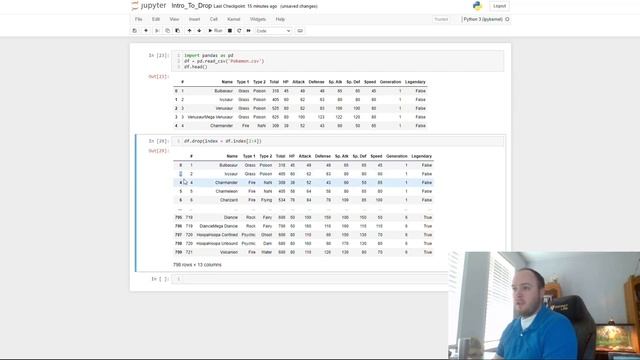
Task: Open the Insert menu
Action: [194, 19]
